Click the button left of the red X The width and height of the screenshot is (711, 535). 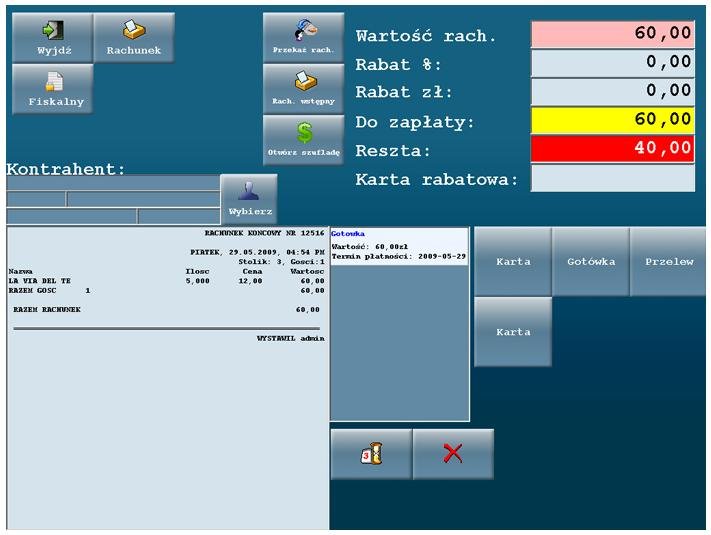[371, 454]
